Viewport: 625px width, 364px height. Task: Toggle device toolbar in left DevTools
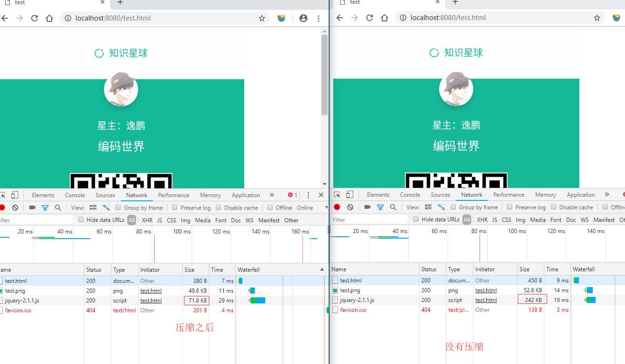click(x=14, y=195)
